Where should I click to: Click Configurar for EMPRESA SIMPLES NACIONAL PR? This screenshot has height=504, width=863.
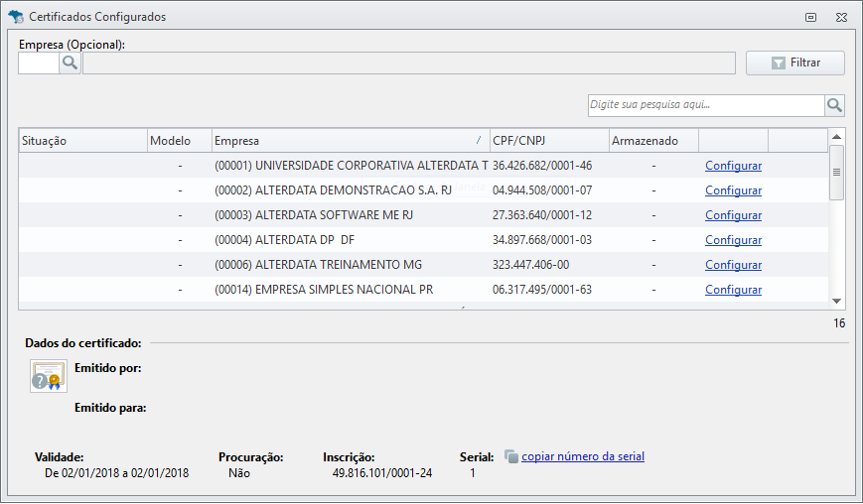[733, 289]
